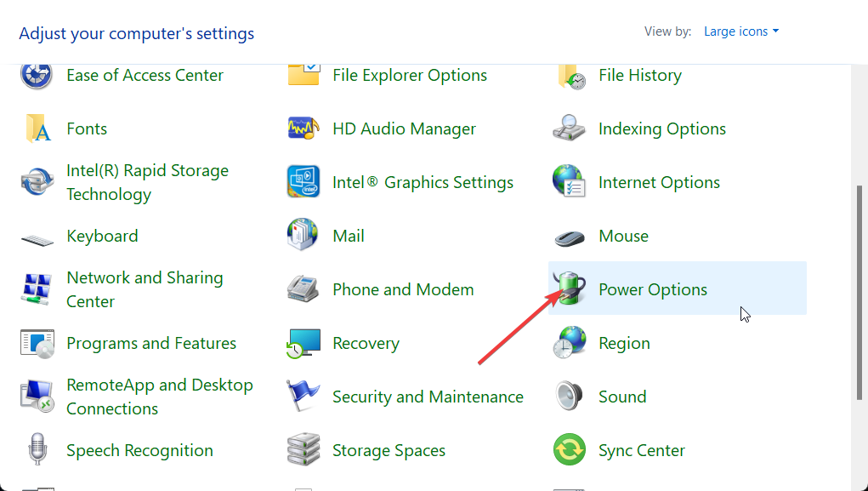
Task: Open the Indexing Options link
Action: [x=662, y=128]
